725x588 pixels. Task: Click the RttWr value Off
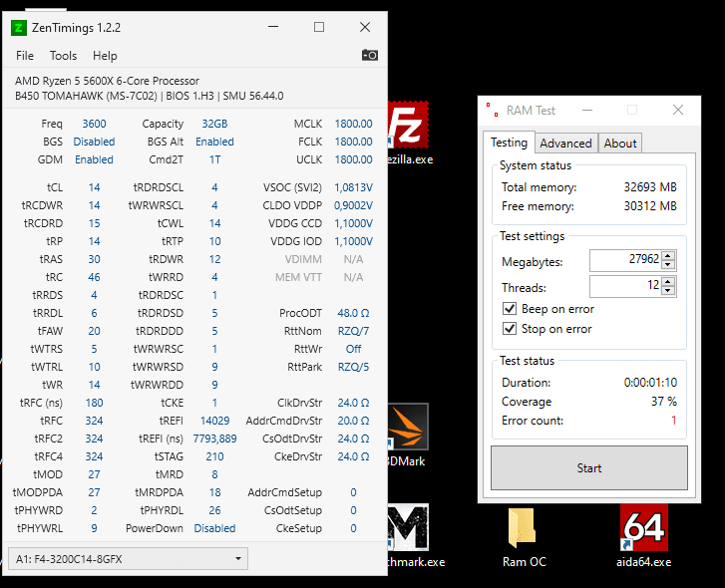tap(353, 349)
